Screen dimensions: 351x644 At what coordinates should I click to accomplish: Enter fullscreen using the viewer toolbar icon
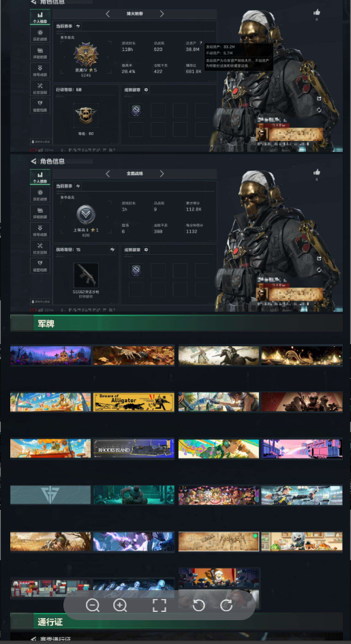pyautogui.click(x=159, y=605)
